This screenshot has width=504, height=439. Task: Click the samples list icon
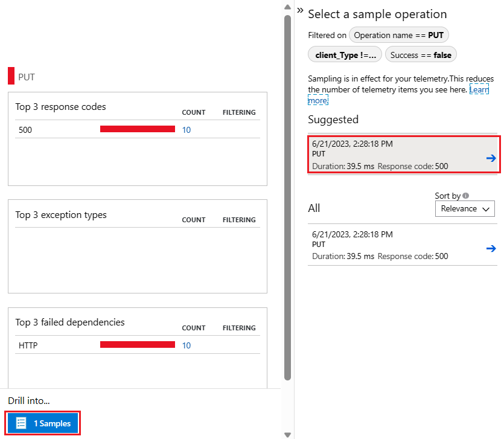pyautogui.click(x=21, y=423)
